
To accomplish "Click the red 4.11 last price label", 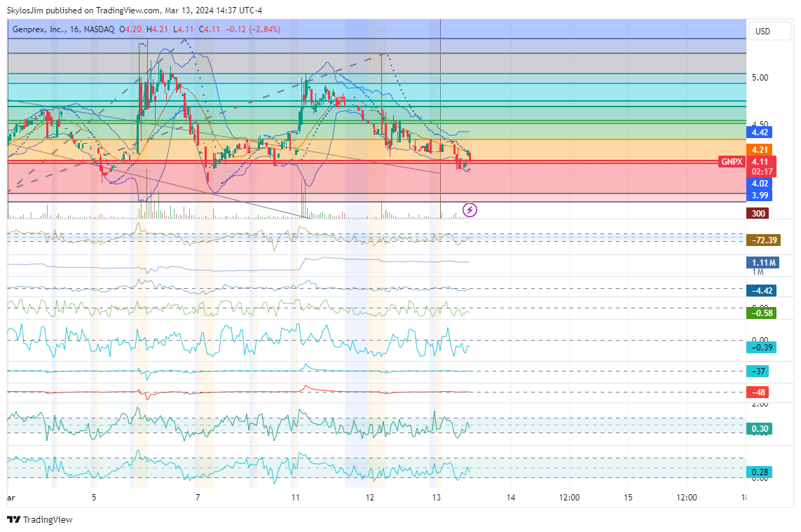I will [760, 162].
